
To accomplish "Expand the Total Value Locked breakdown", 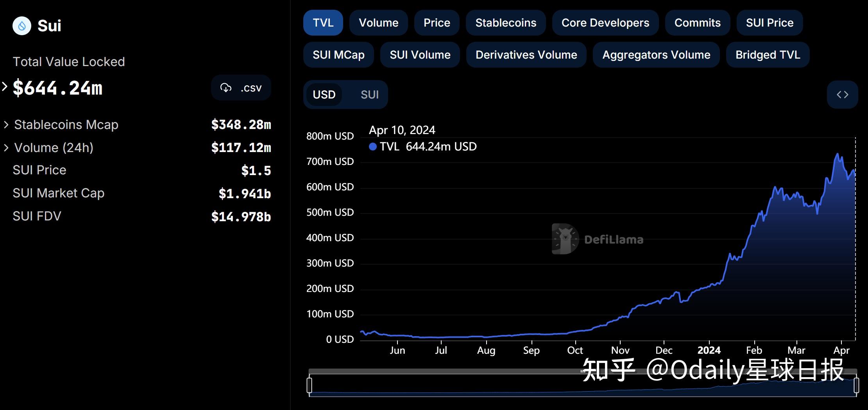I will (x=4, y=87).
